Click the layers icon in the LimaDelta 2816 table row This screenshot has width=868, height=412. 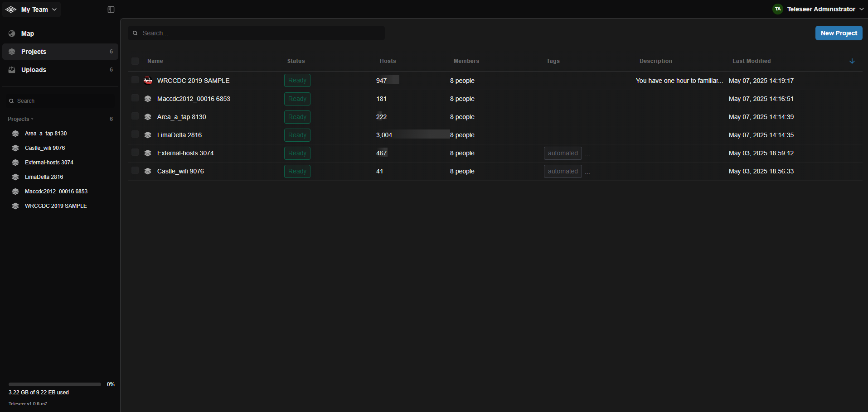pos(148,135)
